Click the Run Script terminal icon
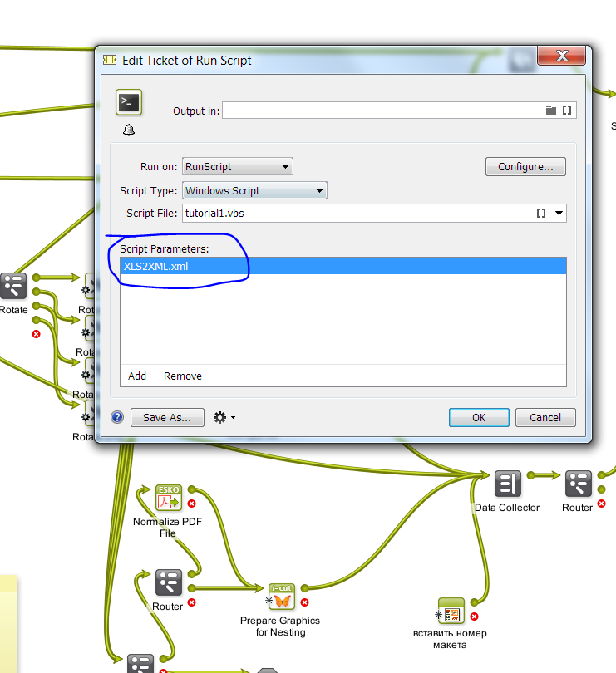Screen dimensions: 616x673 pos(129,102)
